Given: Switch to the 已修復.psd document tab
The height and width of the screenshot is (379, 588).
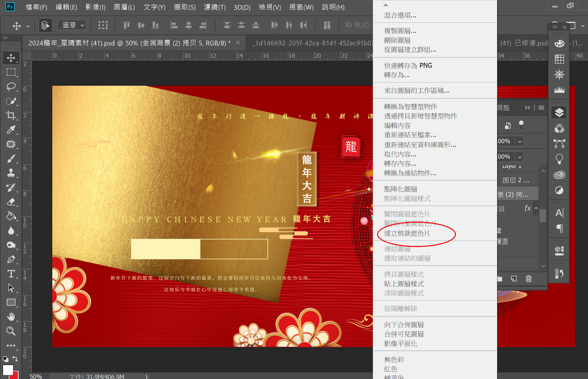Looking at the screenshot, I should tap(523, 43).
